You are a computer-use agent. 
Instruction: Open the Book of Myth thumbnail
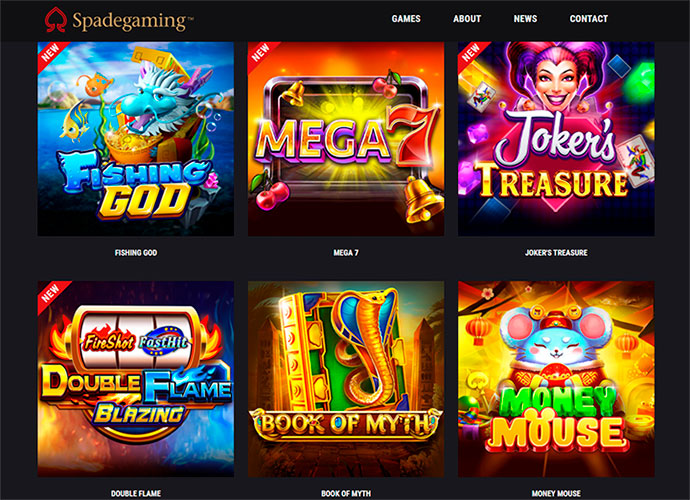coord(346,379)
